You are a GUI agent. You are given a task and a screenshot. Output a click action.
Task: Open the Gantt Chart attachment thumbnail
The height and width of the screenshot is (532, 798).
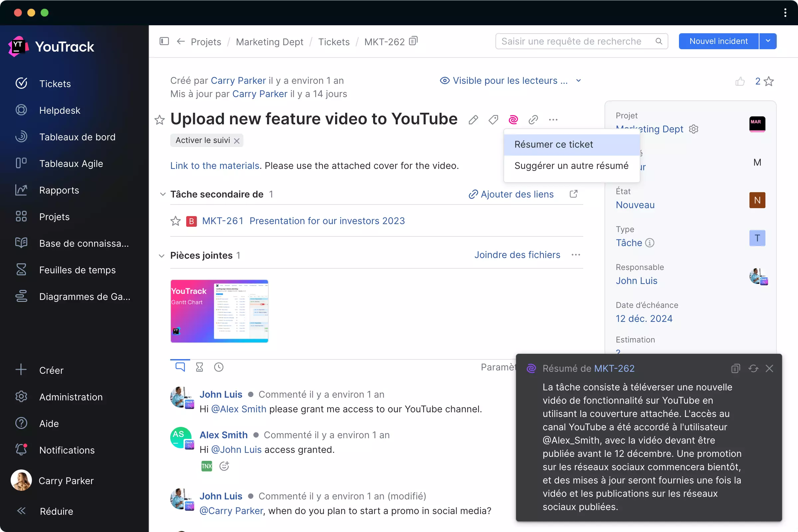point(219,311)
